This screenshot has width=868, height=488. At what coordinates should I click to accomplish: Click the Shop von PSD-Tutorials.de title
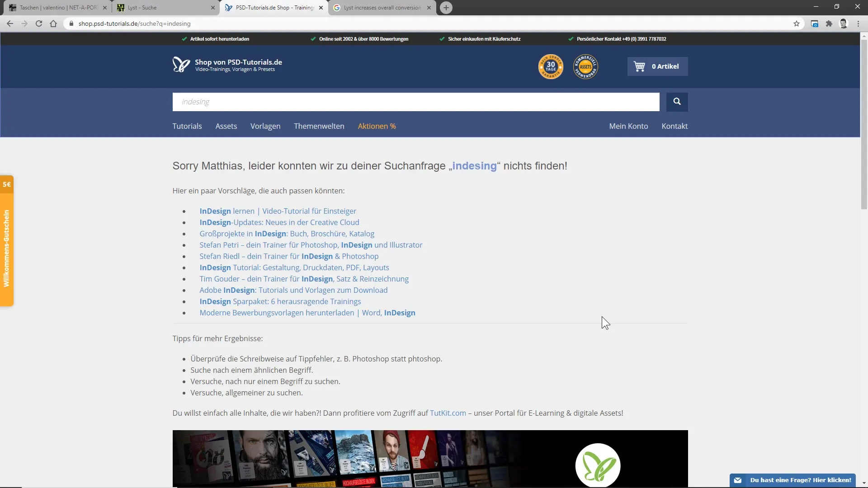pos(238,62)
